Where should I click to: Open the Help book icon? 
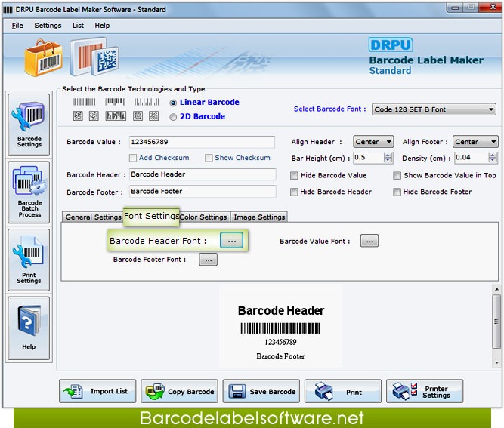29,328
